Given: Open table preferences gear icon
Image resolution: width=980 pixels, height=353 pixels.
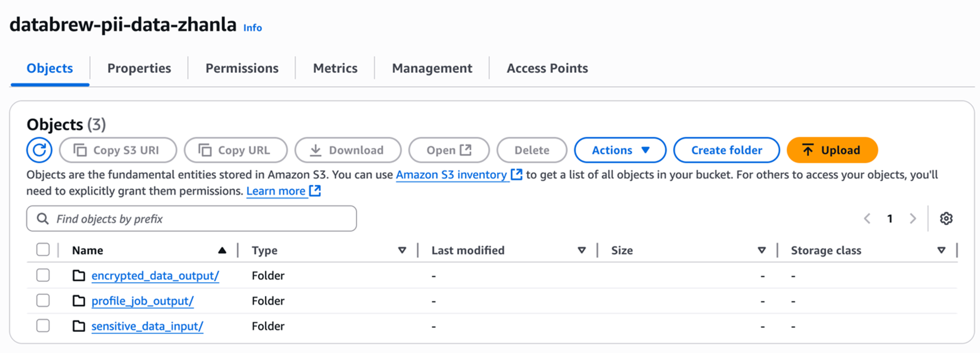Looking at the screenshot, I should [x=946, y=219].
